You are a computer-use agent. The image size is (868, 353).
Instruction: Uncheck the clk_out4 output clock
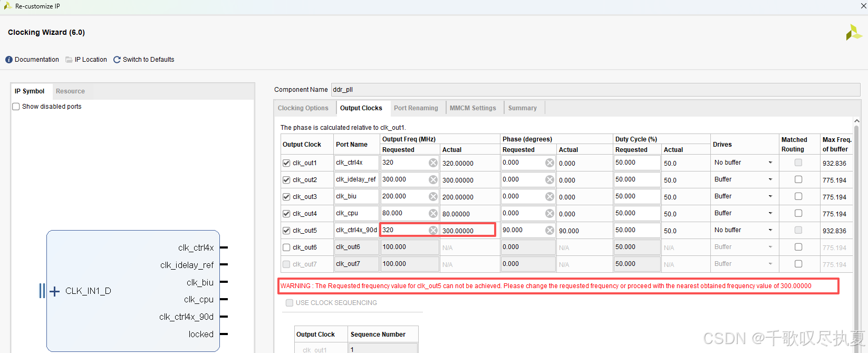click(x=286, y=214)
